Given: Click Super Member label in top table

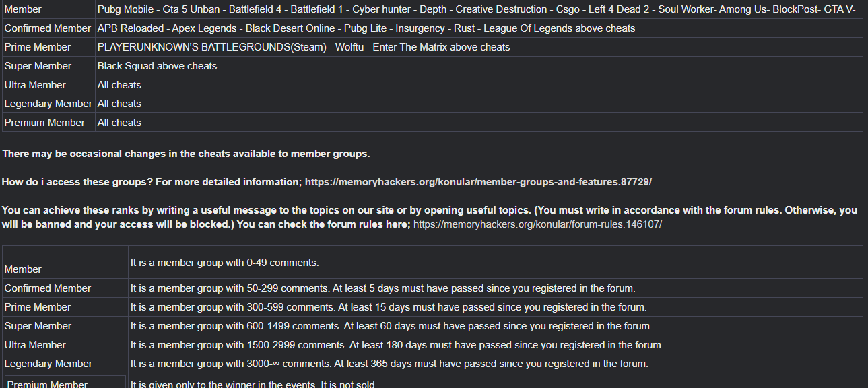Looking at the screenshot, I should click(38, 66).
